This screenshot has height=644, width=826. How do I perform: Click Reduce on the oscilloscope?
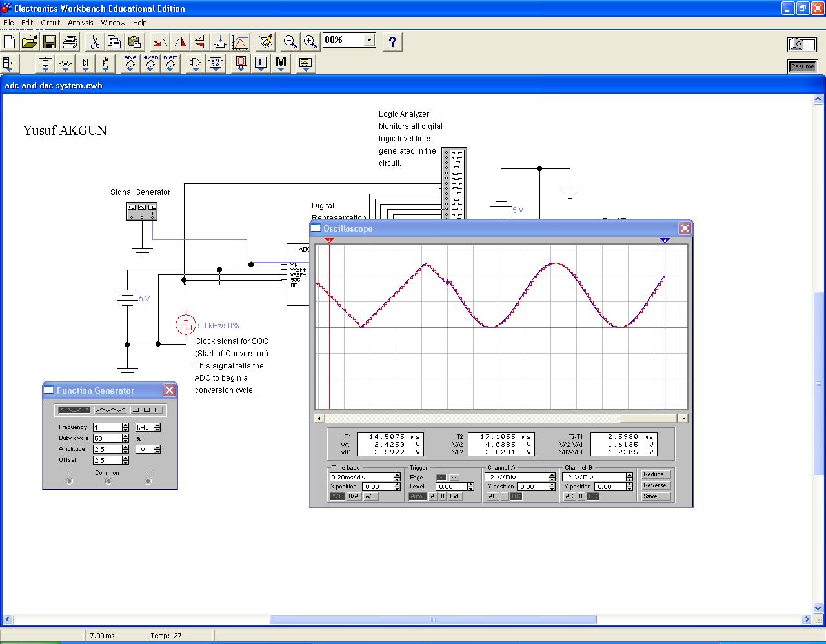pyautogui.click(x=656, y=474)
